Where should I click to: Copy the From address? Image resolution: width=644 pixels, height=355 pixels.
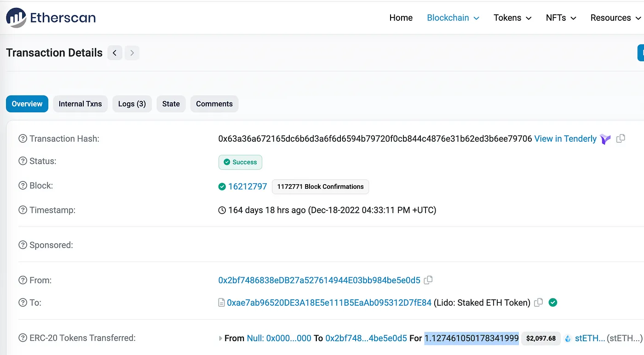(x=428, y=279)
